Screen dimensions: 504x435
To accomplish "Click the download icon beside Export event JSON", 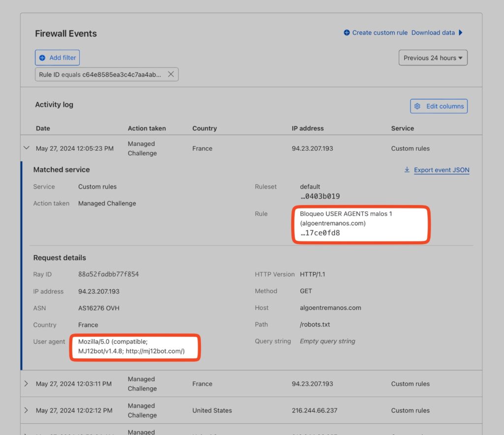I will (x=407, y=169).
